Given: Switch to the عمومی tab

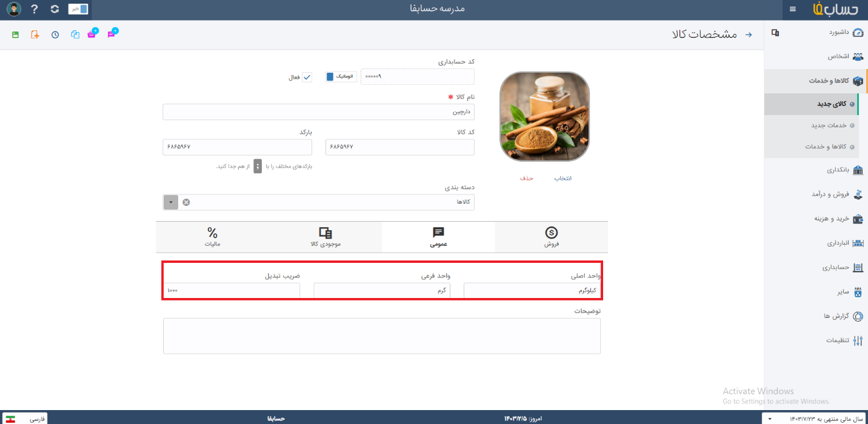Looking at the screenshot, I should point(438,237).
